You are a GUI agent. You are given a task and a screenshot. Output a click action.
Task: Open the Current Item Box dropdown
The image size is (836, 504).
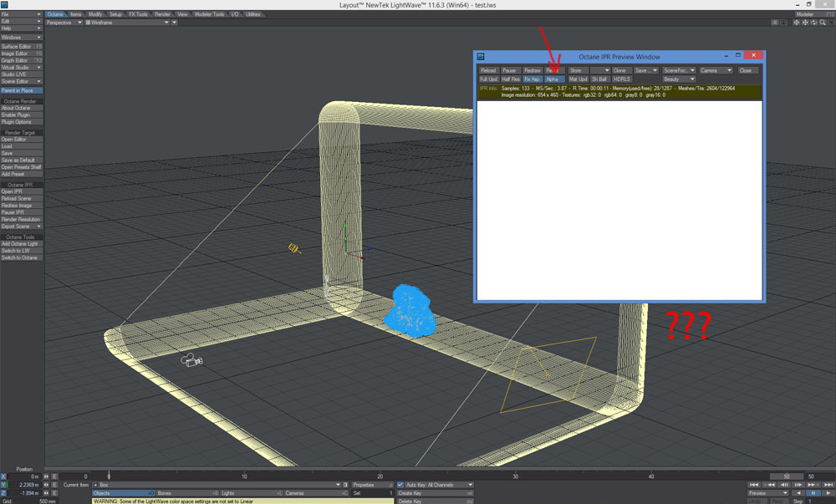click(217, 485)
